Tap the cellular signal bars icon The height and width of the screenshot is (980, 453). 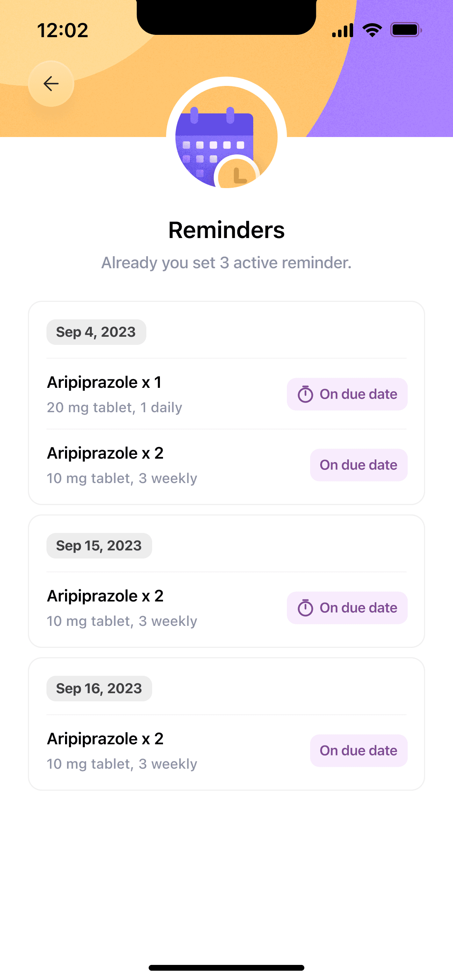click(x=343, y=30)
